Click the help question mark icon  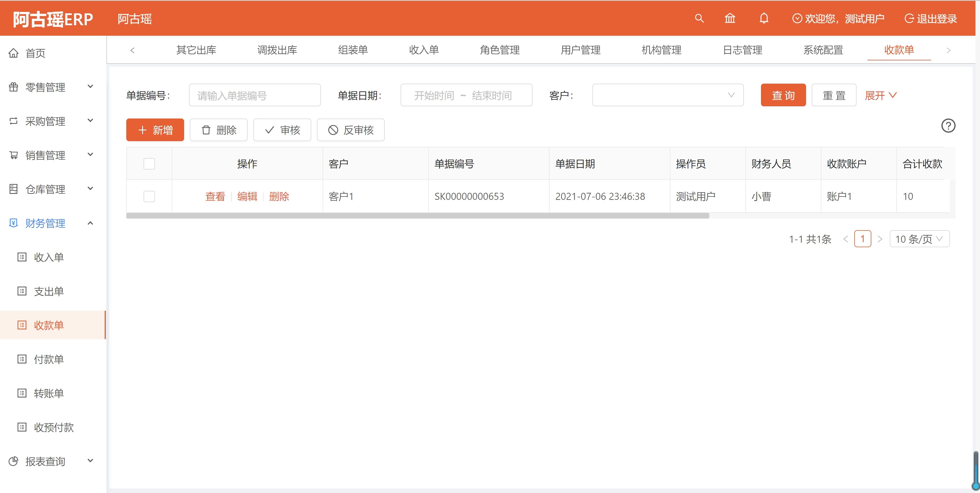pyautogui.click(x=948, y=126)
